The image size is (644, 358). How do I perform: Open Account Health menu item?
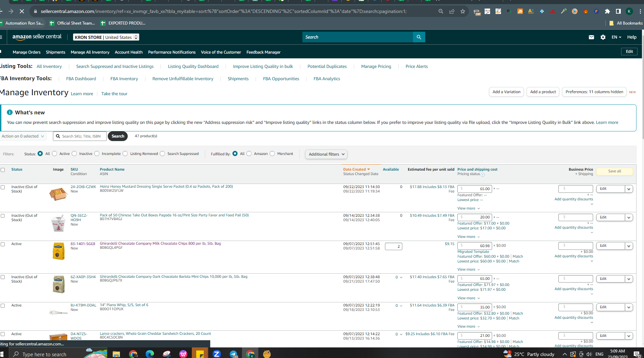tap(129, 52)
